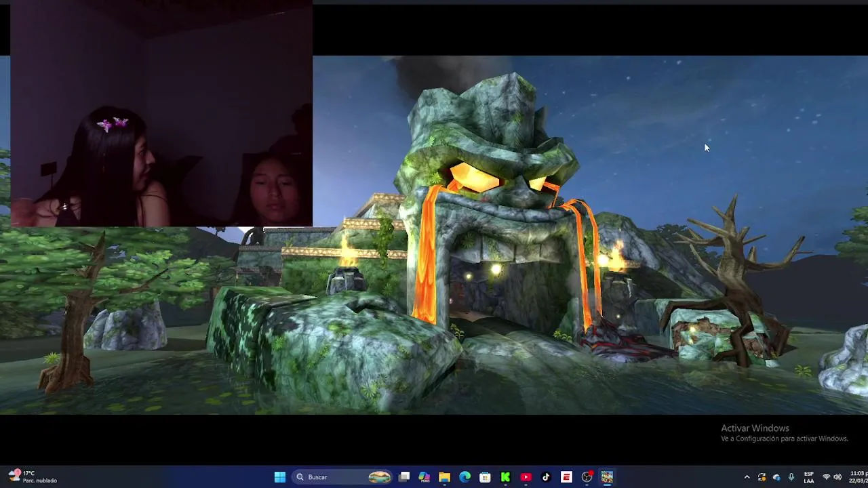Open the clock and date panel

coord(858,477)
